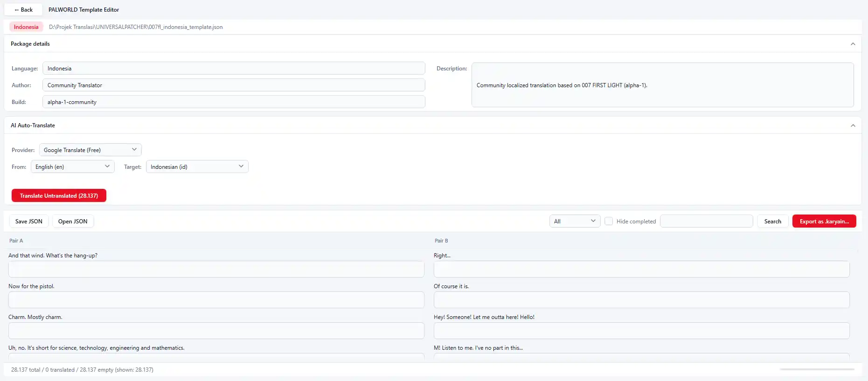The image size is (868, 381).
Task: Click into the Description text area
Action: (x=663, y=85)
